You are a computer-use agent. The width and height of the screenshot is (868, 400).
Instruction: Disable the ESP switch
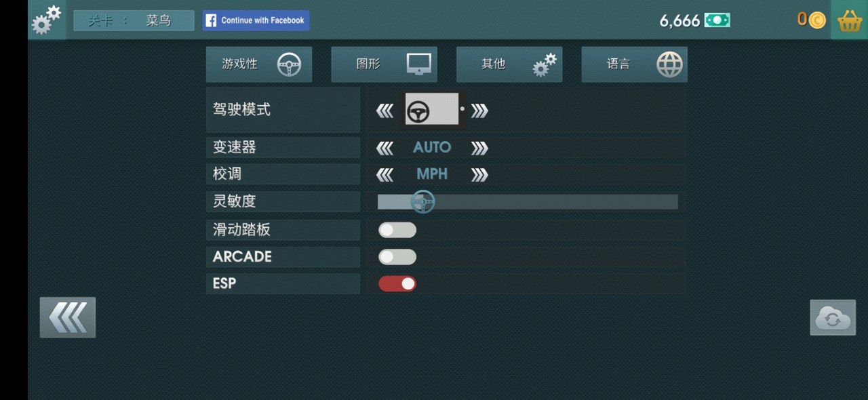pyautogui.click(x=397, y=283)
